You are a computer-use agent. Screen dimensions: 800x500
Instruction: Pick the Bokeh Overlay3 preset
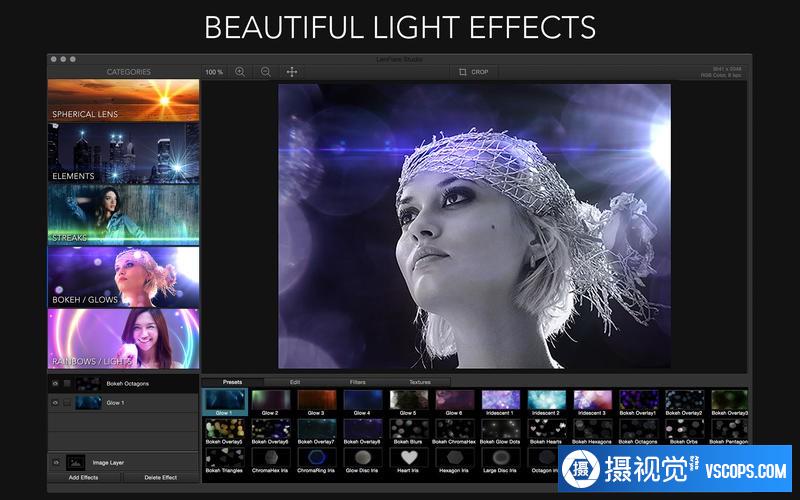click(x=730, y=402)
